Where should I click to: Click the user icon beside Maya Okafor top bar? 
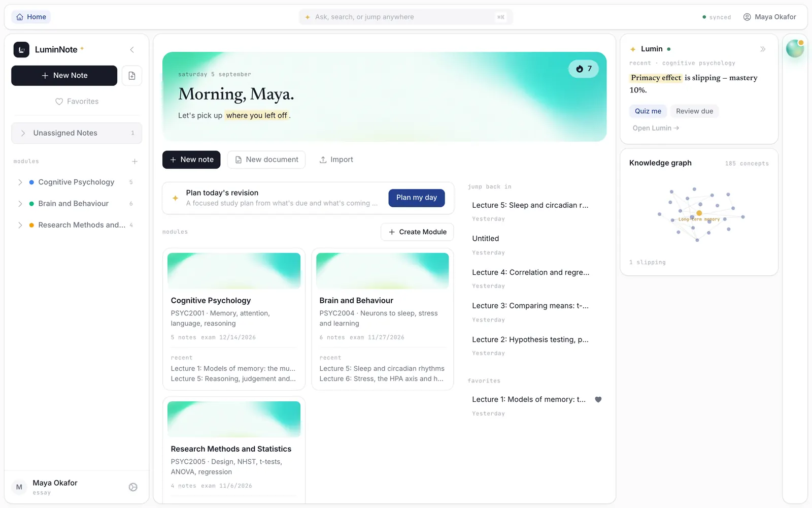(747, 17)
